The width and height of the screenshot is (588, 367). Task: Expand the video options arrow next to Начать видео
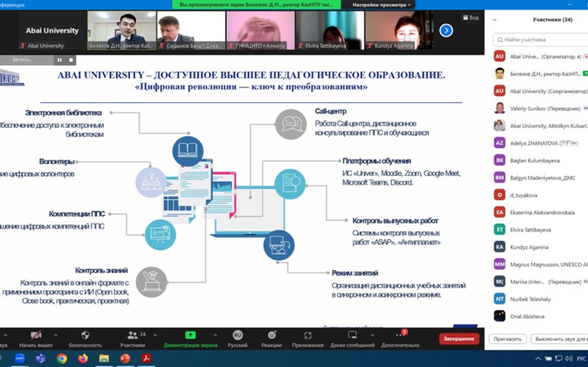pyautogui.click(x=56, y=335)
